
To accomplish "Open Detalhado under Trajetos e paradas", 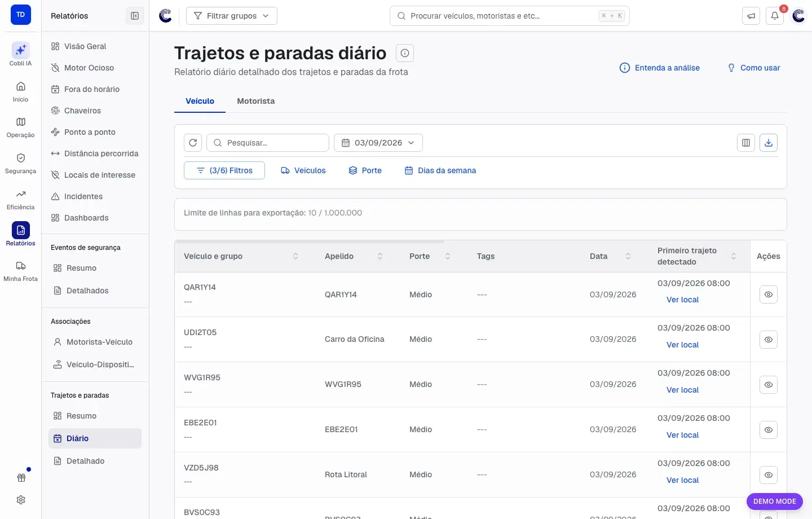I will (x=95, y=461).
